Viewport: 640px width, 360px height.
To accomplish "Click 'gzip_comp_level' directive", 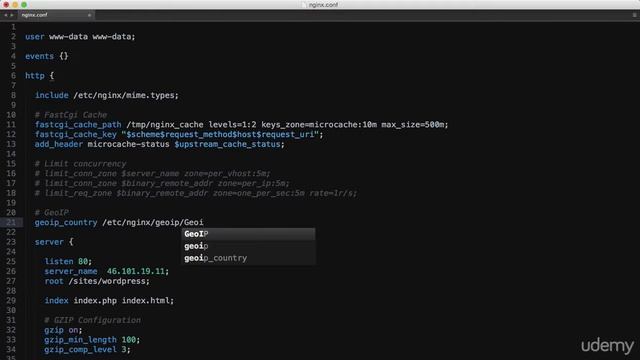I will [80, 349].
